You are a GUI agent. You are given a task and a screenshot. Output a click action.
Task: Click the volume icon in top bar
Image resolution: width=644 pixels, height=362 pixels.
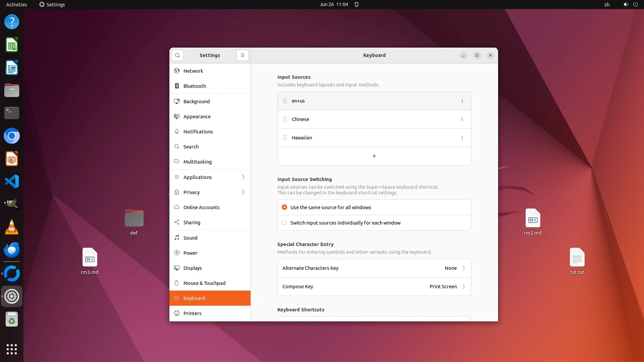click(626, 4)
